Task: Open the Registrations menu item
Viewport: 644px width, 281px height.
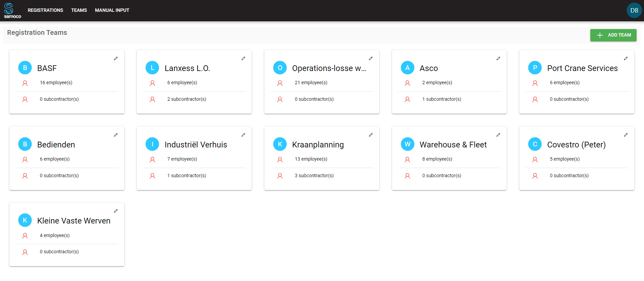Action: (45, 10)
